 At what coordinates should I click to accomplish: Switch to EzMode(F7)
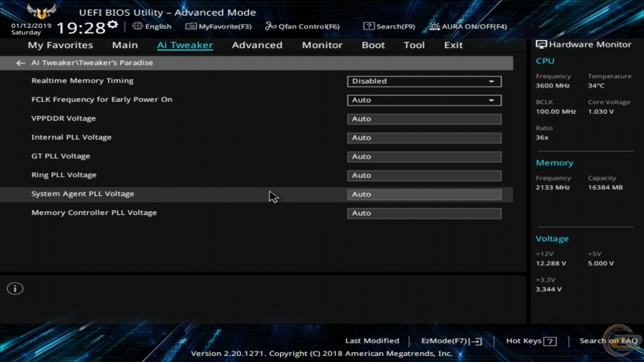click(x=445, y=341)
